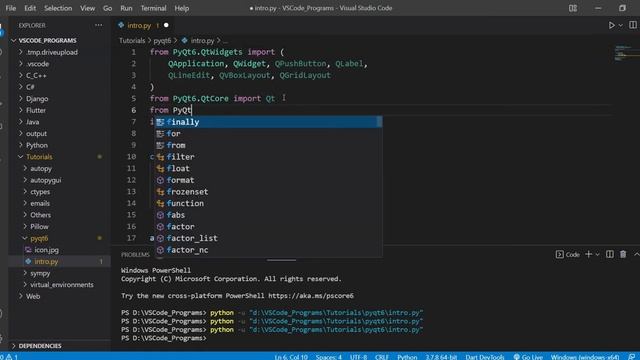The width and height of the screenshot is (640, 360).
Task: Select intro.py in the explorer tree
Action: (x=46, y=262)
